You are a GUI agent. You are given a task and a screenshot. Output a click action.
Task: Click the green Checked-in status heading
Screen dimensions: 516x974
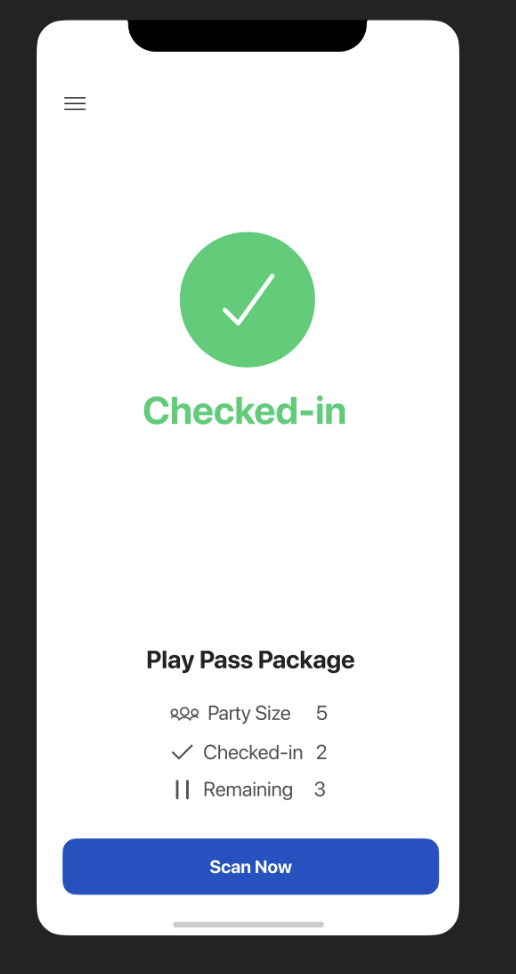pyautogui.click(x=245, y=411)
